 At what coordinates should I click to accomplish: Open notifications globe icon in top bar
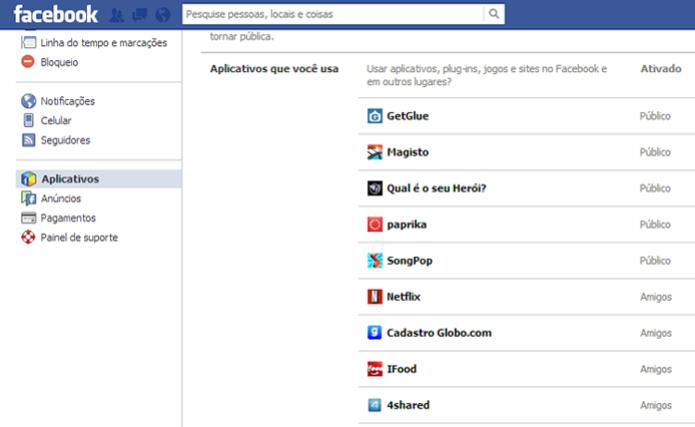163,15
